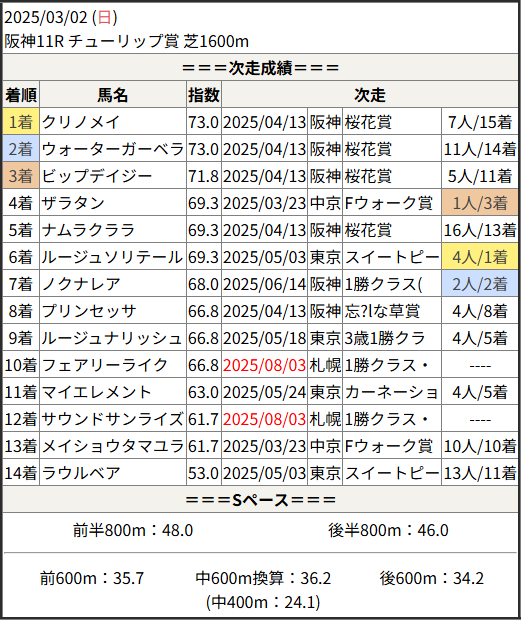Screen dimensions: 521x620
Task: Open horse ウォーターガーベラ entry
Action: click(x=113, y=149)
